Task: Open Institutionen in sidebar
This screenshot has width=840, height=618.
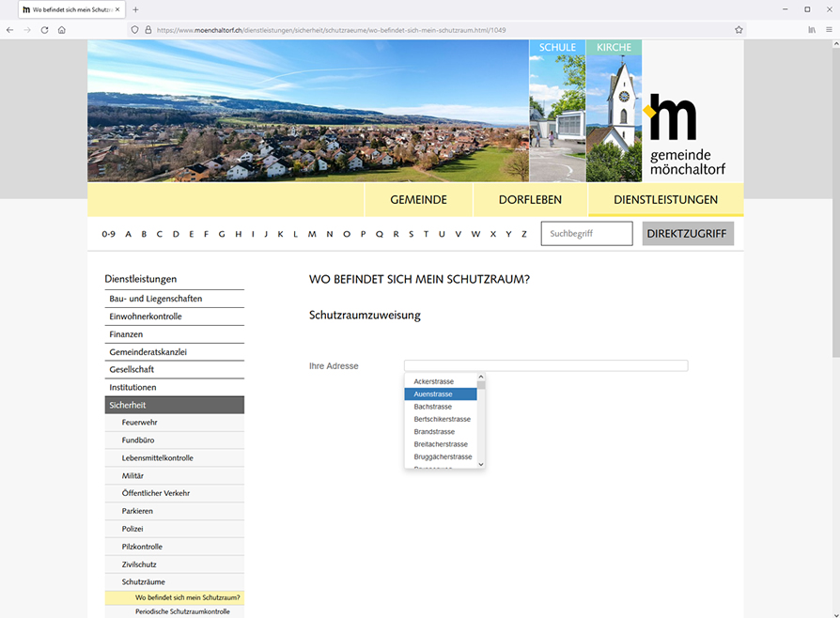Action: tap(175, 387)
